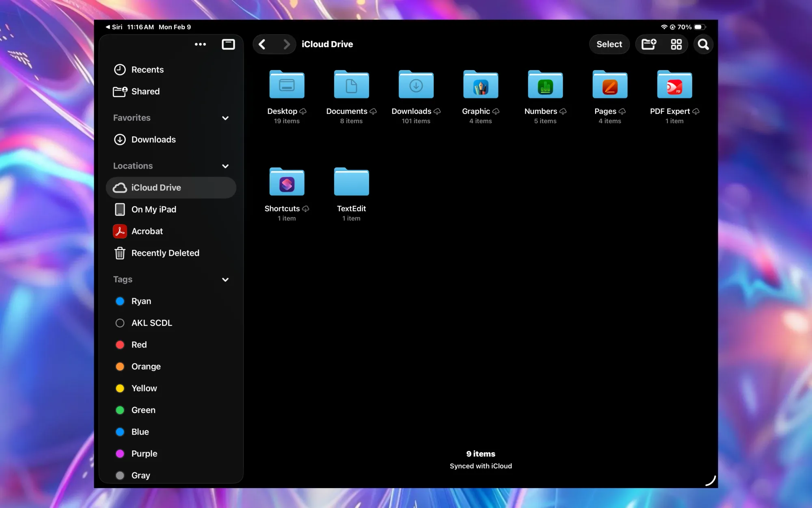The height and width of the screenshot is (508, 812).
Task: Open the search icon in the toolbar
Action: [x=704, y=44]
